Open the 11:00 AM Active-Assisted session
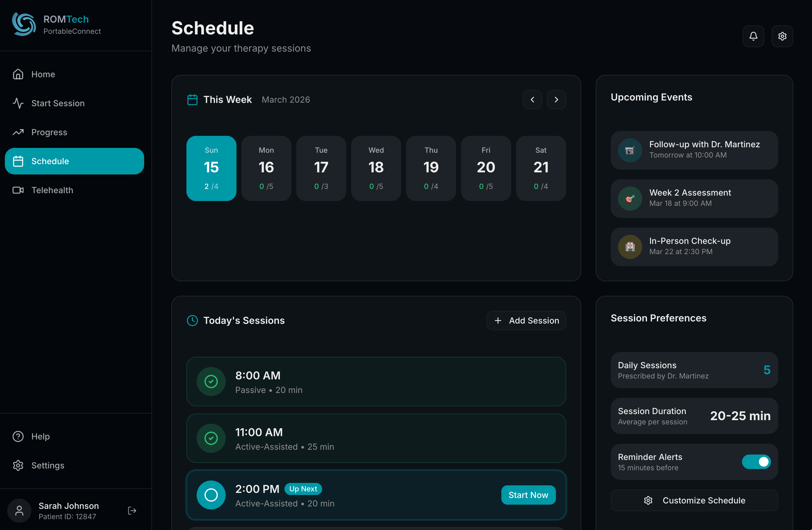This screenshot has width=812, height=530. [x=376, y=438]
